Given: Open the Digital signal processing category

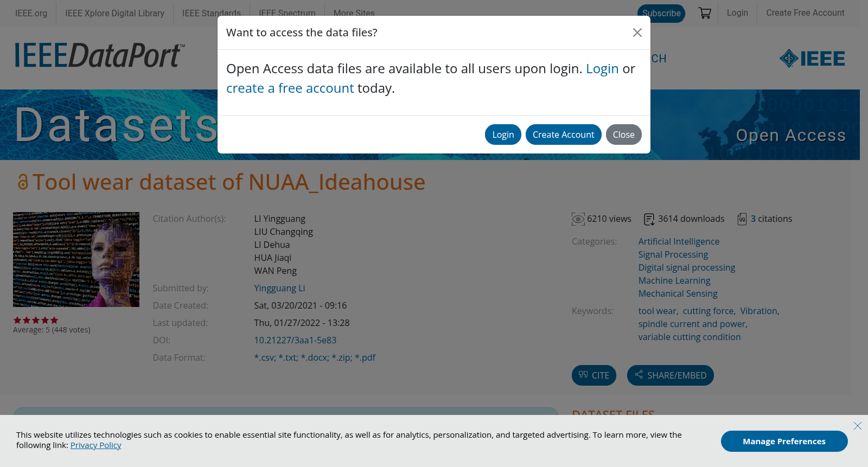Looking at the screenshot, I should click(x=687, y=268).
